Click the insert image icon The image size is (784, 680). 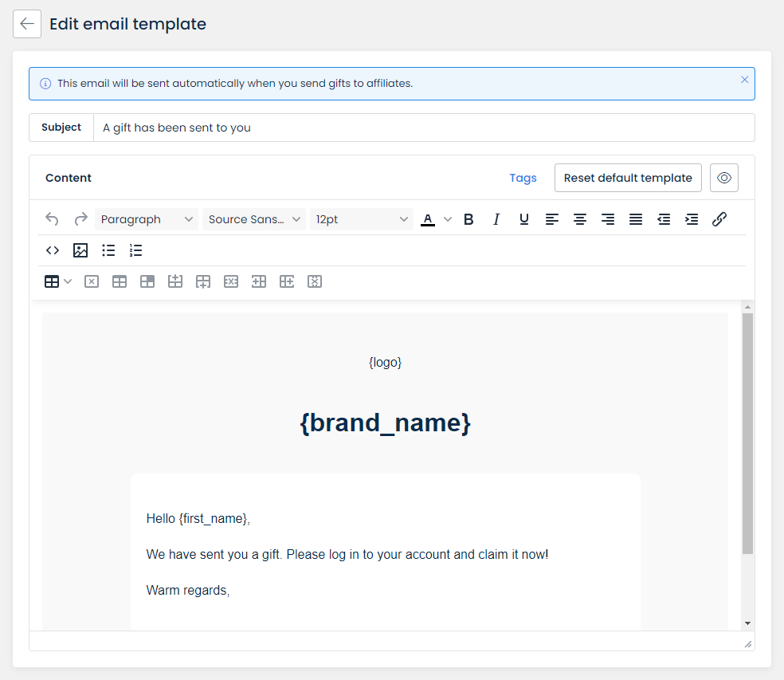[x=80, y=250]
